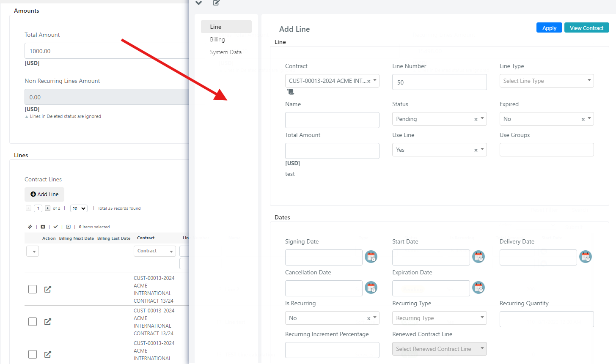Tick the checkbox of the first contract line

[x=33, y=289]
